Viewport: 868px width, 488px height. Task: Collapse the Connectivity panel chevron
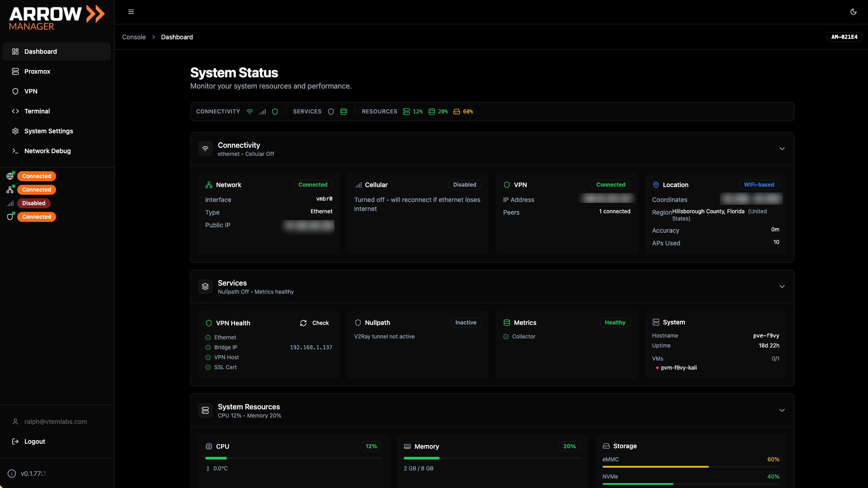[783, 148]
